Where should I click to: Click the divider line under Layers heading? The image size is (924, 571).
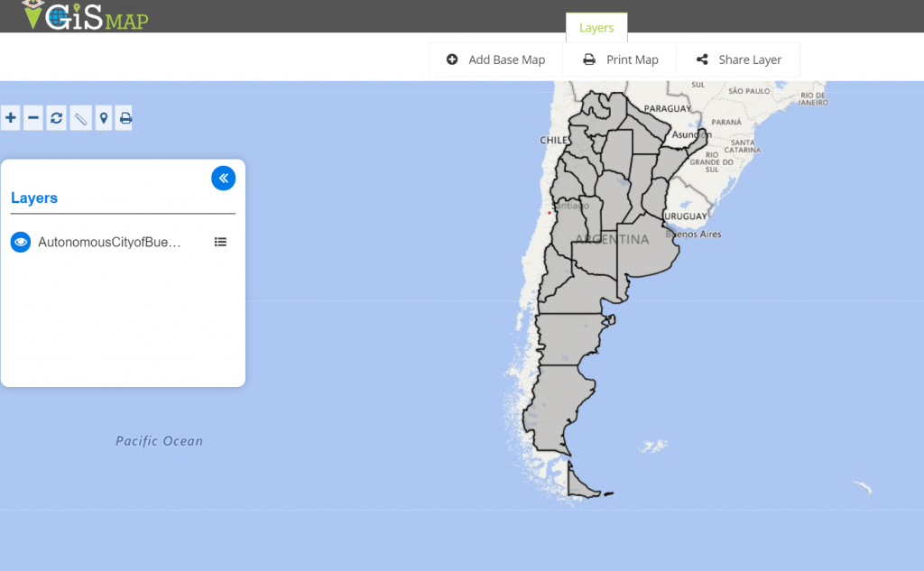[122, 213]
